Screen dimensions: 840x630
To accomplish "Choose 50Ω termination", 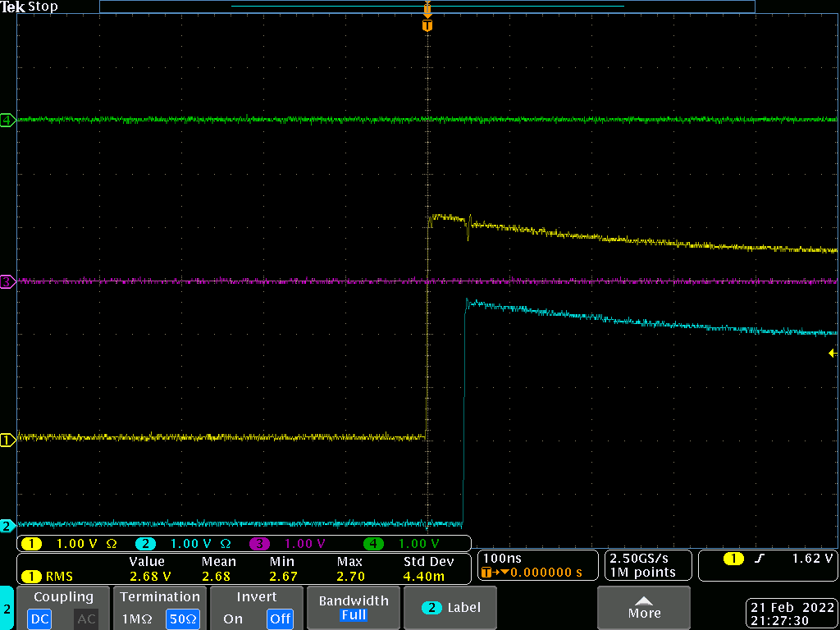I will pyautogui.click(x=183, y=619).
